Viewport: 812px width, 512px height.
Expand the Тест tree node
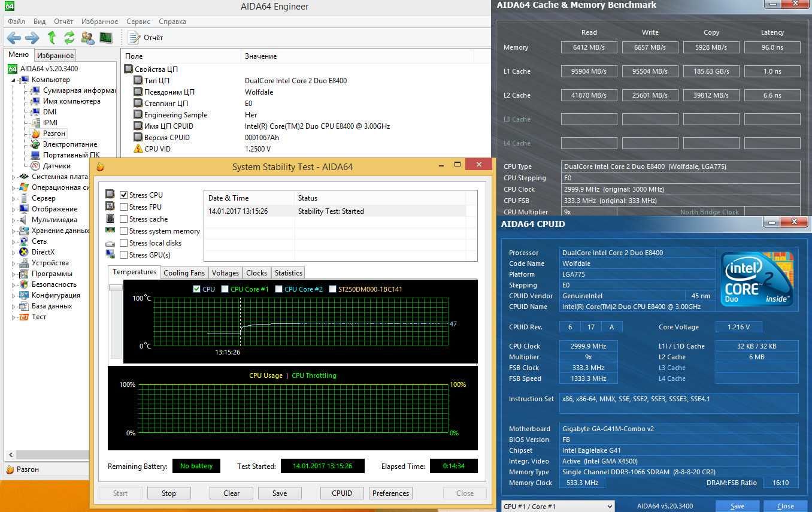click(x=14, y=317)
